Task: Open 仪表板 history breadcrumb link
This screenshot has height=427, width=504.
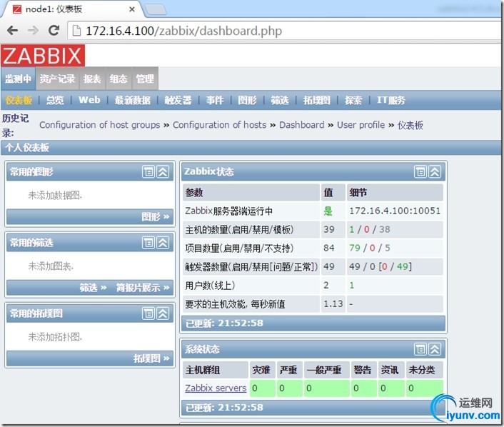Action: click(410, 125)
